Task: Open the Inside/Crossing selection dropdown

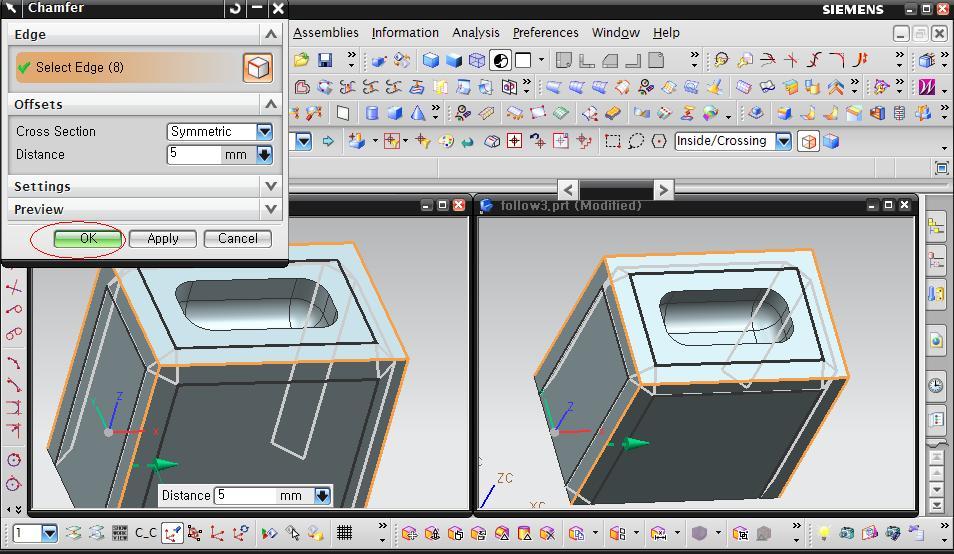Action: [x=783, y=141]
